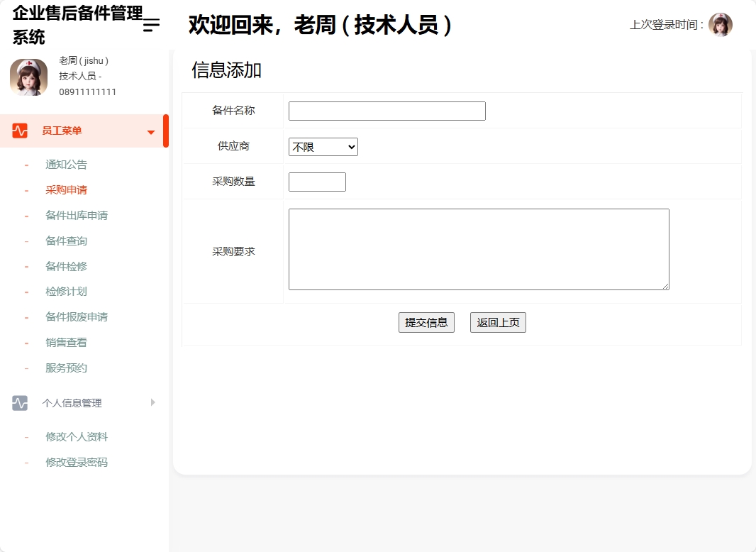This screenshot has height=552, width=756.
Task: Expand the 个人信息管理 section chevron
Action: 152,402
